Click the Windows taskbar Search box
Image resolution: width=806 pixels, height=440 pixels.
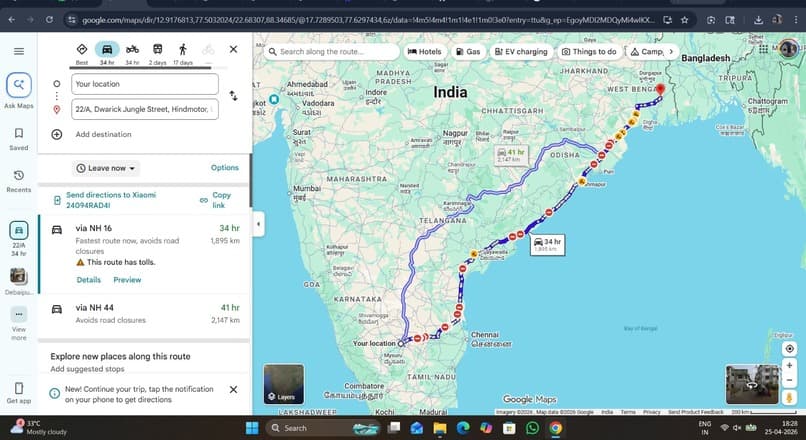click(x=323, y=428)
